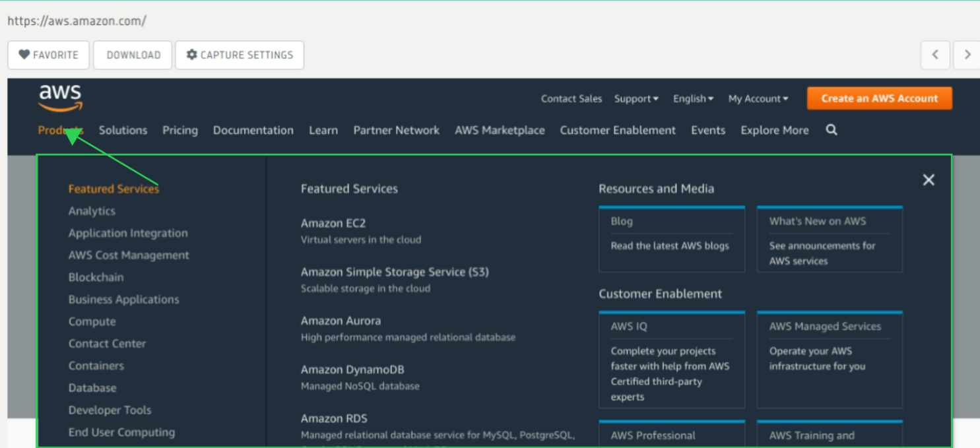
Task: Expand the English language dropdown
Action: pyautogui.click(x=693, y=98)
